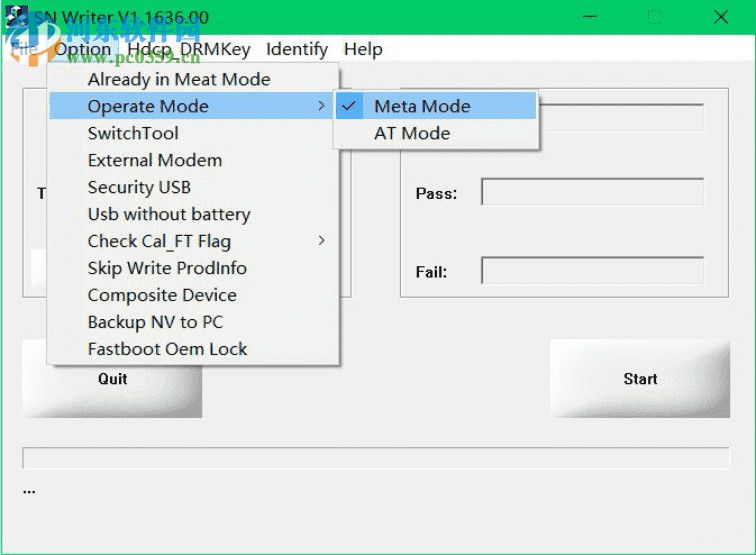Screen dimensions: 756x555
Task: Click the Pass count field
Action: click(x=592, y=192)
